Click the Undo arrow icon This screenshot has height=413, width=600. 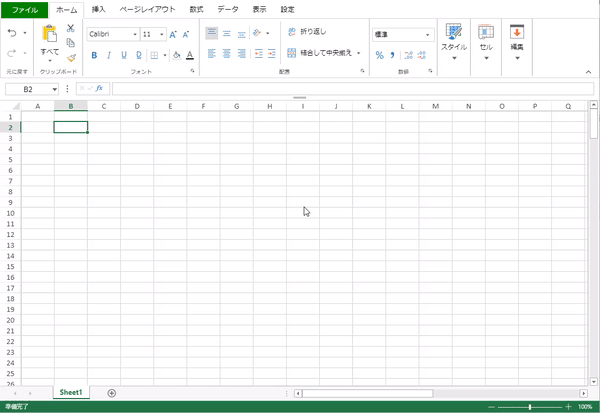click(x=11, y=33)
